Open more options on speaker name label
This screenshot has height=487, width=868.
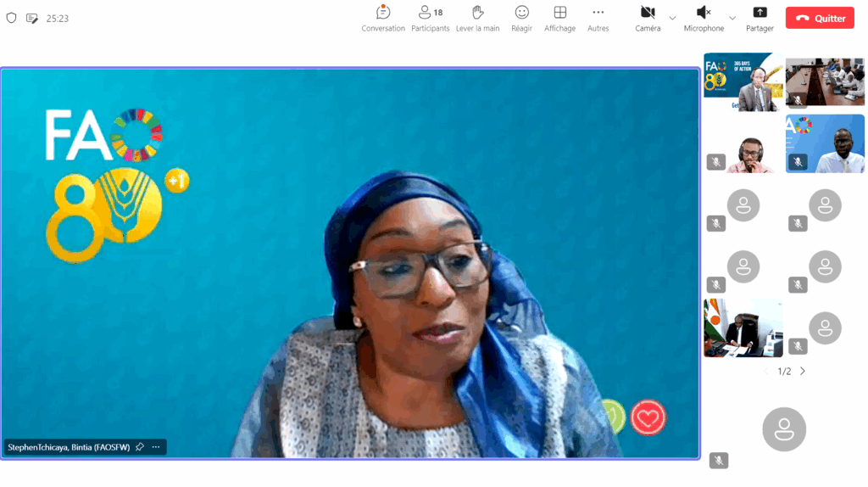click(x=156, y=447)
